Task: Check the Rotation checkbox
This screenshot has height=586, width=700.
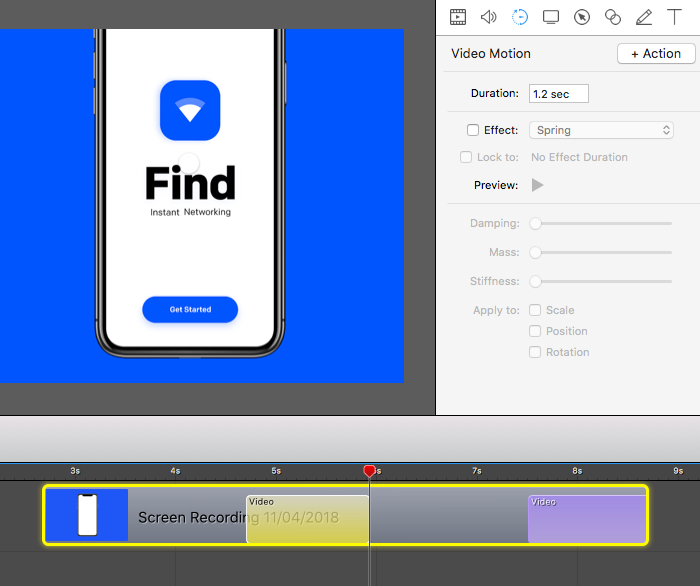Action: coord(535,352)
